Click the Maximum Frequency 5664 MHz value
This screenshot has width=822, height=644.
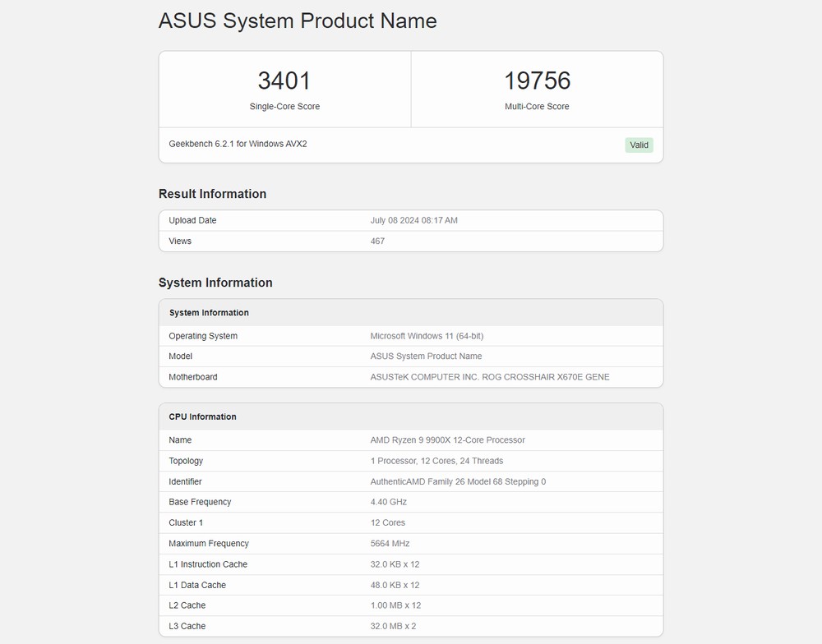pos(390,544)
